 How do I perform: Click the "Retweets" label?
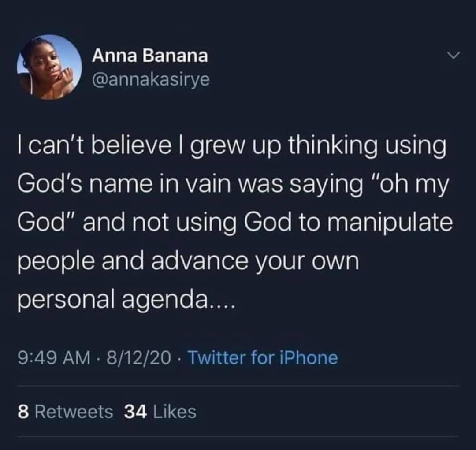74,412
